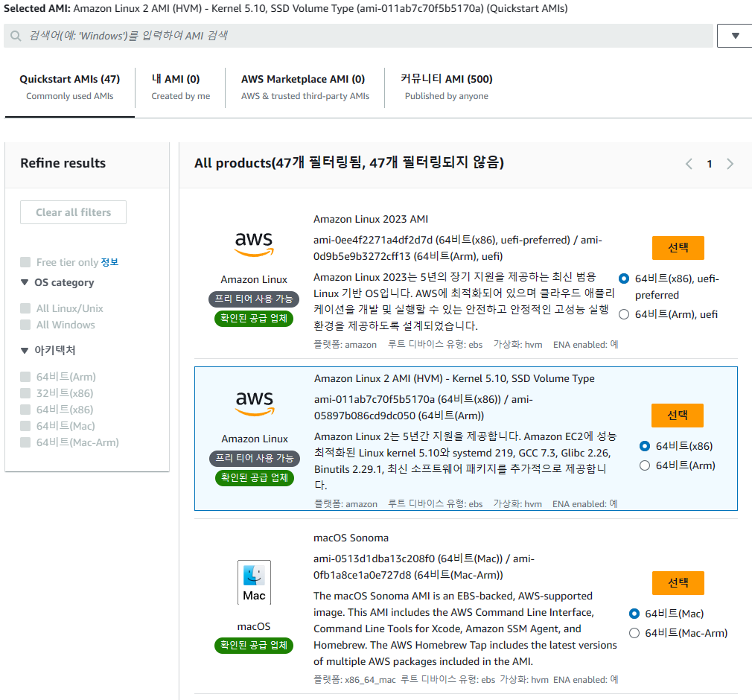
Task: Click 확인된 공급 업체 badge on Amazon Linux 2023
Action: [254, 319]
